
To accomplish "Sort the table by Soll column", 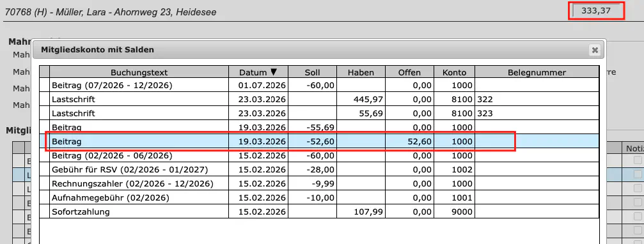I will 312,73.
